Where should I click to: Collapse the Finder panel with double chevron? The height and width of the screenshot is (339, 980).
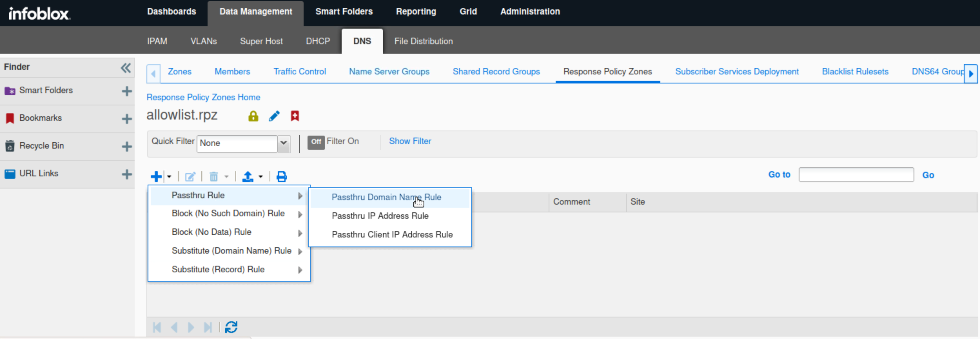[125, 68]
